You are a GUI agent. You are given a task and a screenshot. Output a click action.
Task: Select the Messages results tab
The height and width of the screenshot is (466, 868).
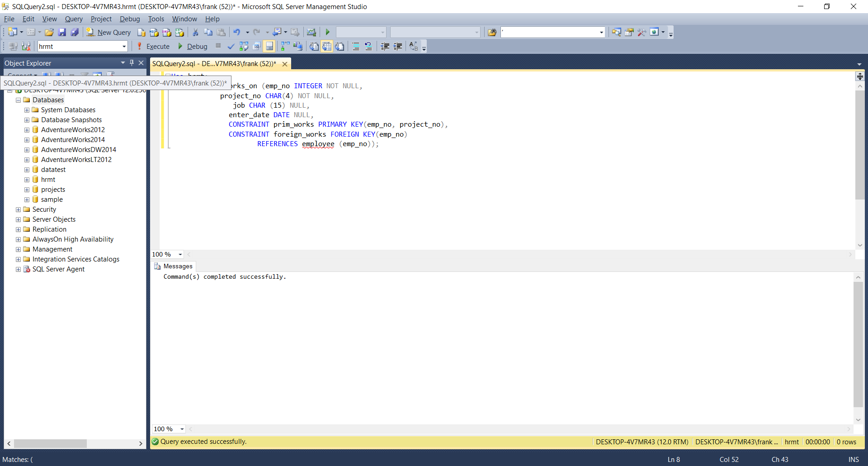click(x=173, y=266)
